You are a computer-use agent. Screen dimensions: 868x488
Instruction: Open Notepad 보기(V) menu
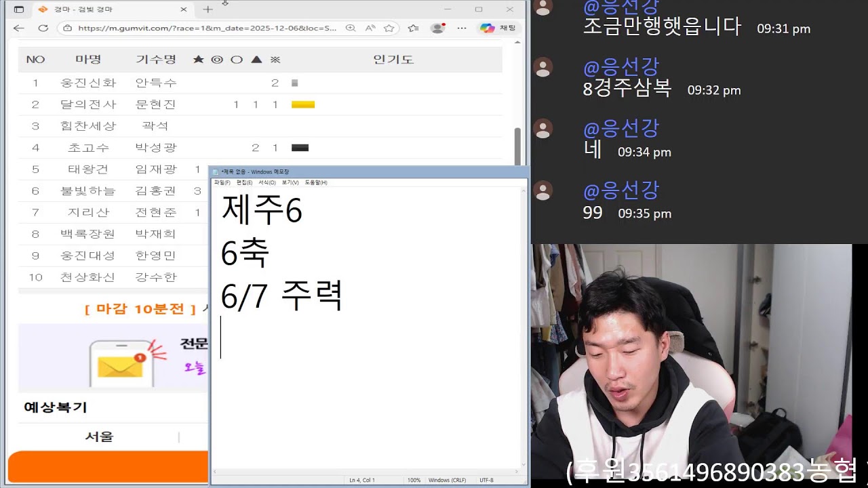tap(290, 182)
